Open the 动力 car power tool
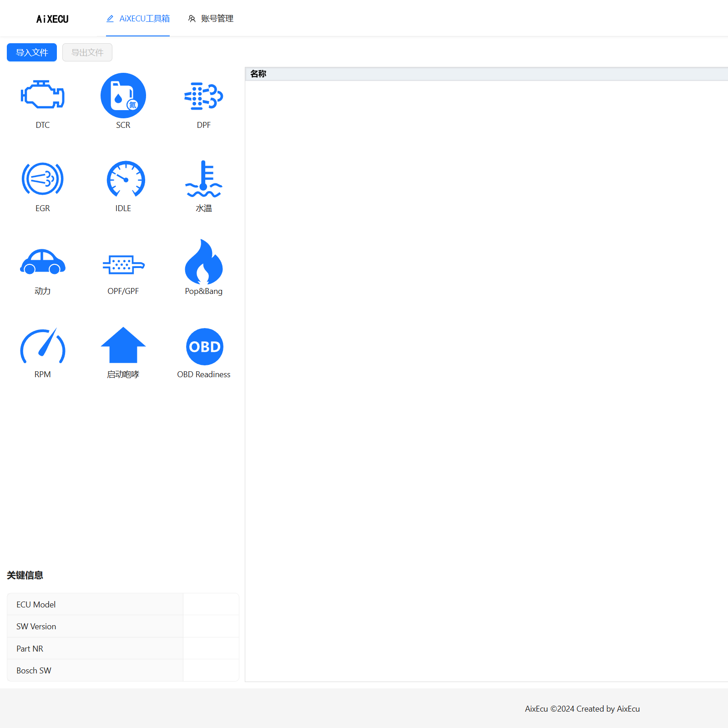 pos(43,262)
